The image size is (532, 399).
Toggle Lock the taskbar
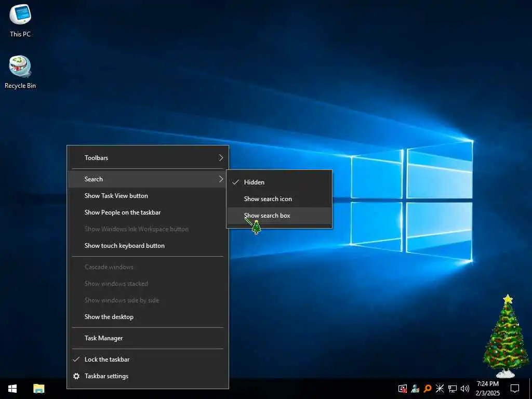148,360
